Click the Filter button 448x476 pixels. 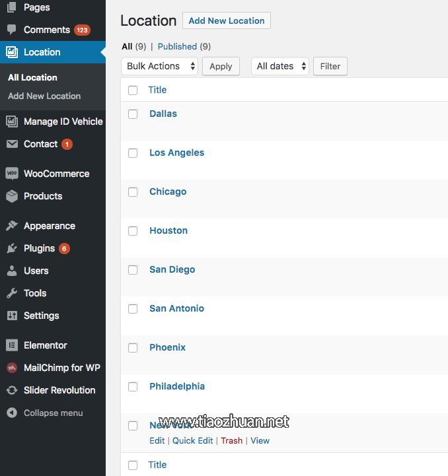tap(330, 66)
